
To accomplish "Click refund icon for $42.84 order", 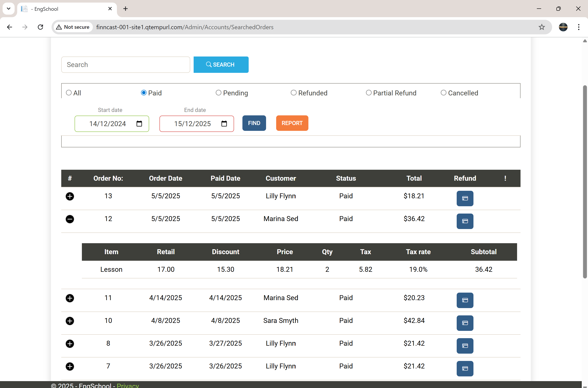I will [465, 323].
